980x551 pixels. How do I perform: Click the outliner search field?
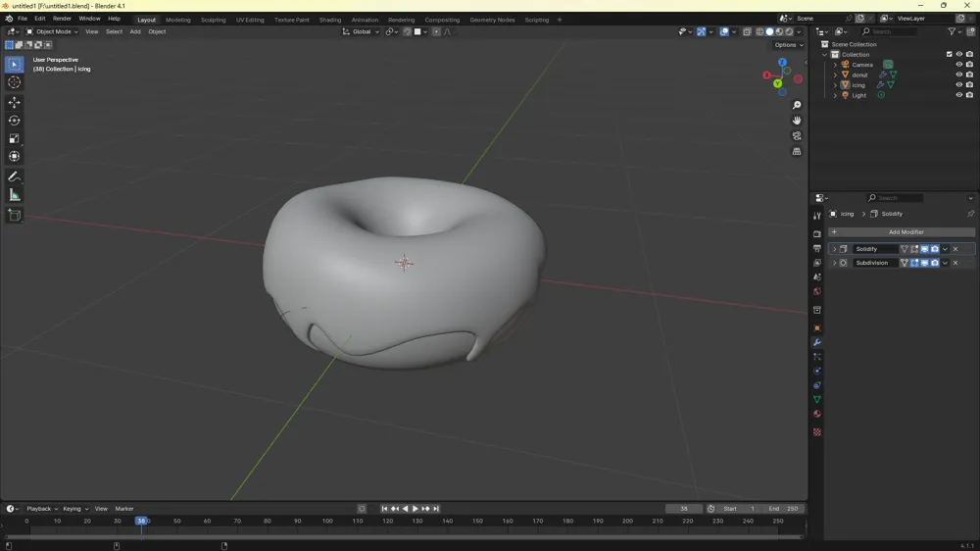(889, 31)
